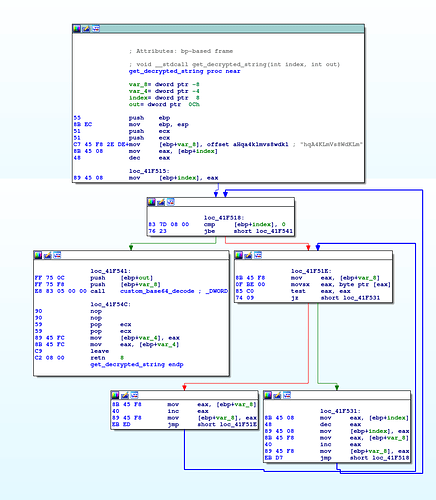Click the "hqA4KLmVs8WdKLm" string comment
The width and height of the screenshot is (436, 500).
click(x=332, y=145)
